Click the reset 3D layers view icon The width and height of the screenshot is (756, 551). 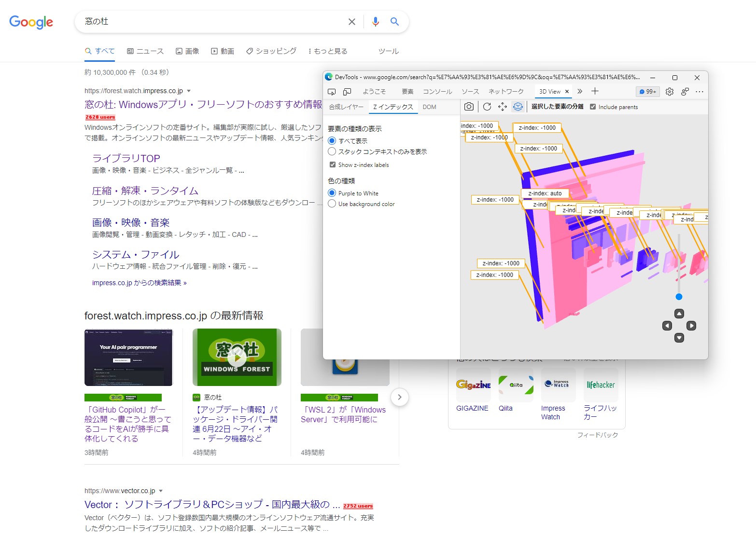(x=518, y=107)
